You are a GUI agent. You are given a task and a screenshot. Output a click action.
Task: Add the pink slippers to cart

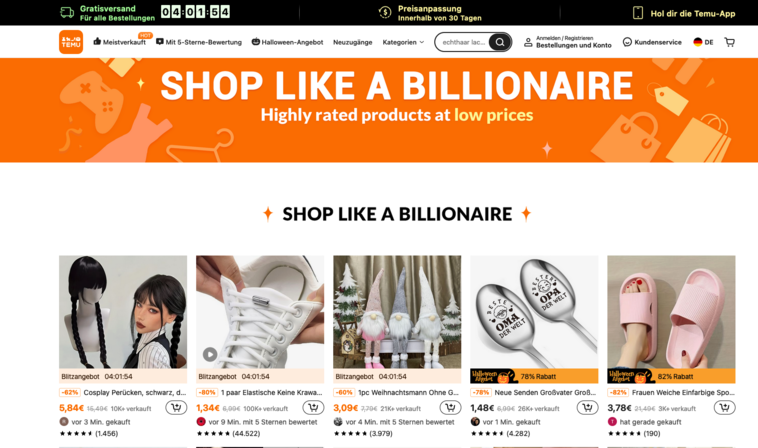click(x=725, y=408)
